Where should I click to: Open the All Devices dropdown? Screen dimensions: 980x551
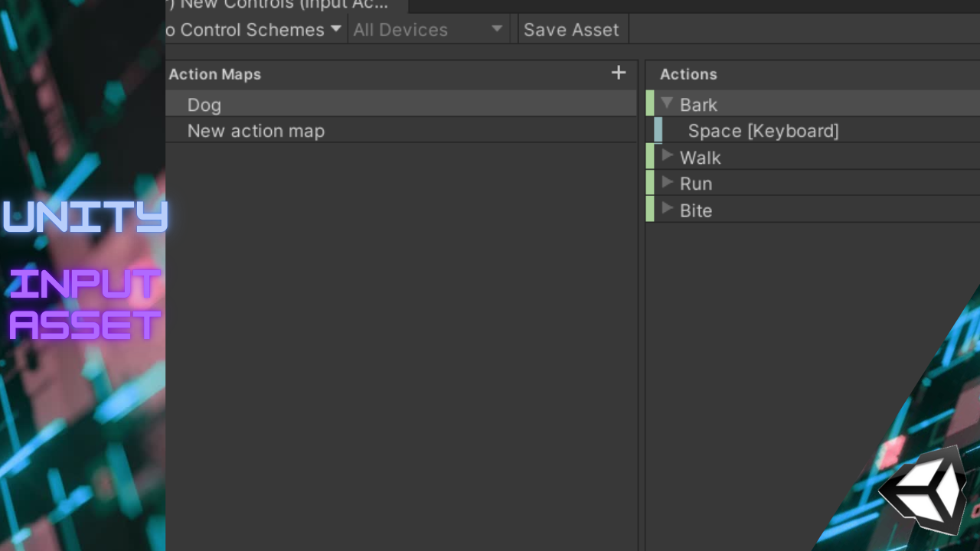[427, 29]
